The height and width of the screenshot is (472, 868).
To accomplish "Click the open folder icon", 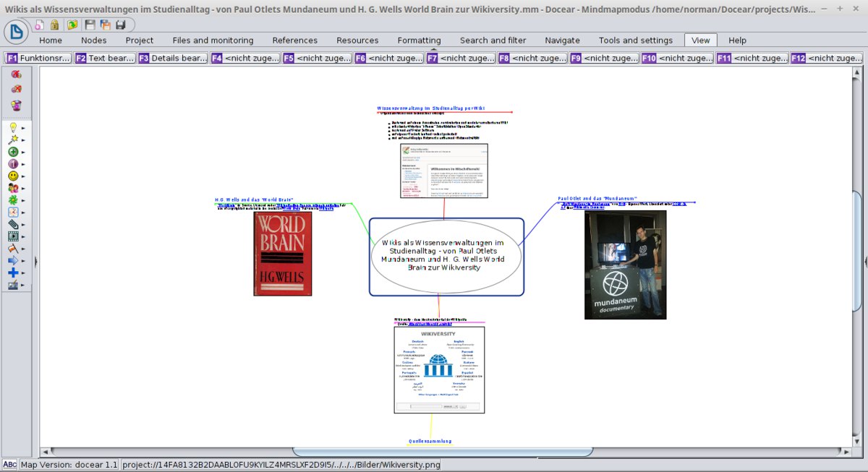I will point(73,25).
